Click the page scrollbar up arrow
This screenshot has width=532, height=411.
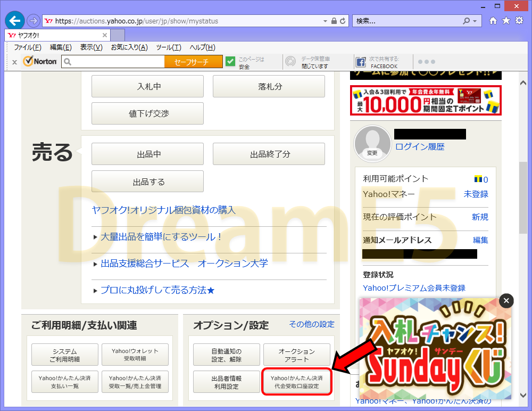[523, 83]
